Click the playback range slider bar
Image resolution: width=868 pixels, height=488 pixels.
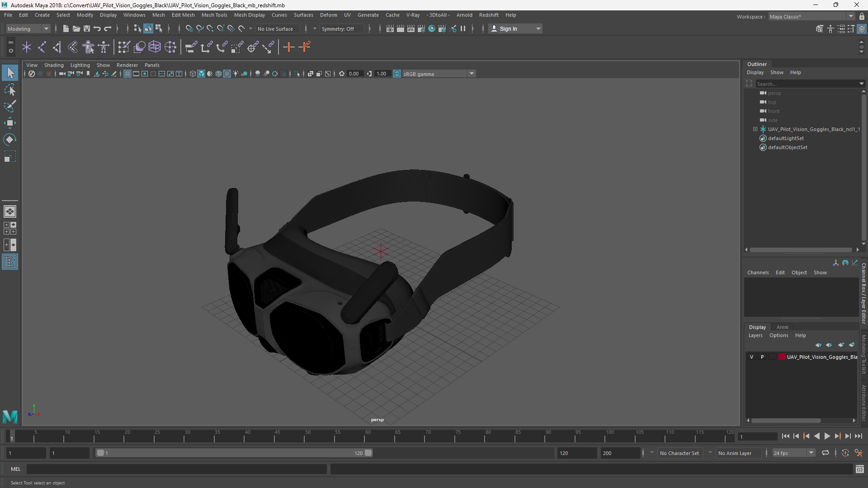[234, 453]
